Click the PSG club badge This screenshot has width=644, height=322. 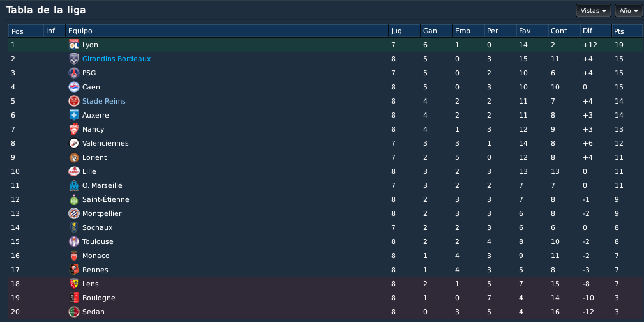(74, 73)
